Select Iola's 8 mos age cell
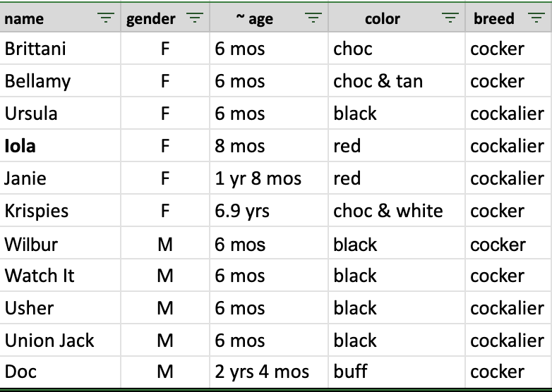Image resolution: width=552 pixels, height=392 pixels. point(268,146)
